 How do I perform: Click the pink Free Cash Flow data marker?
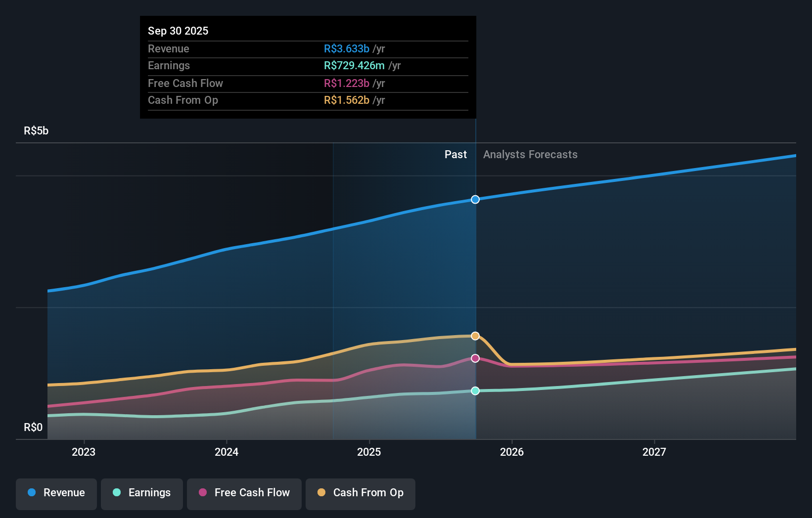pyautogui.click(x=475, y=358)
